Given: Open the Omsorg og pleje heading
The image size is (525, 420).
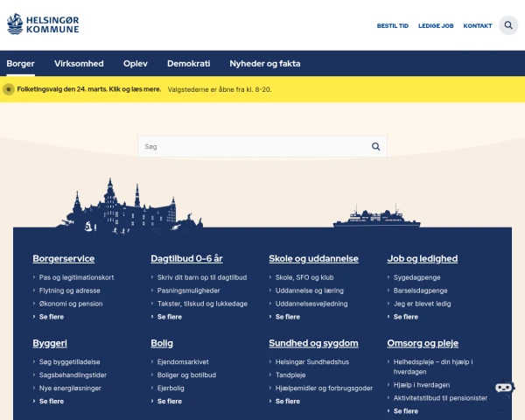Looking at the screenshot, I should pos(423,343).
